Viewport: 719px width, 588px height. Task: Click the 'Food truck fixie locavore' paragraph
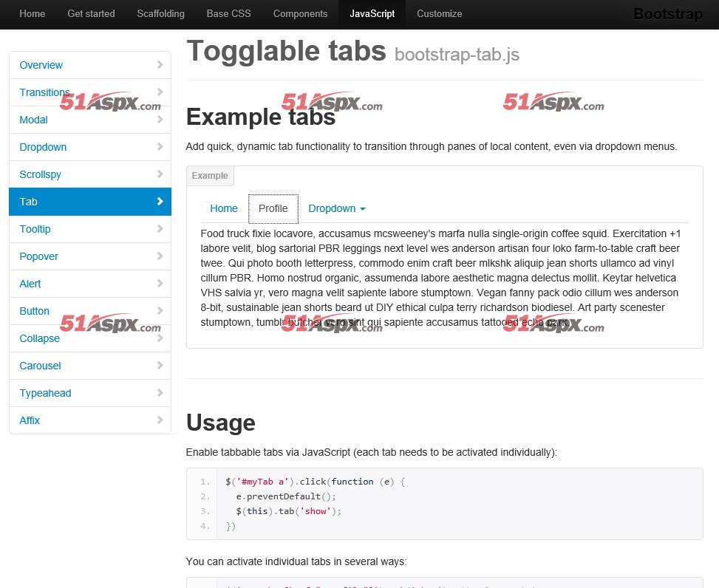coord(440,278)
